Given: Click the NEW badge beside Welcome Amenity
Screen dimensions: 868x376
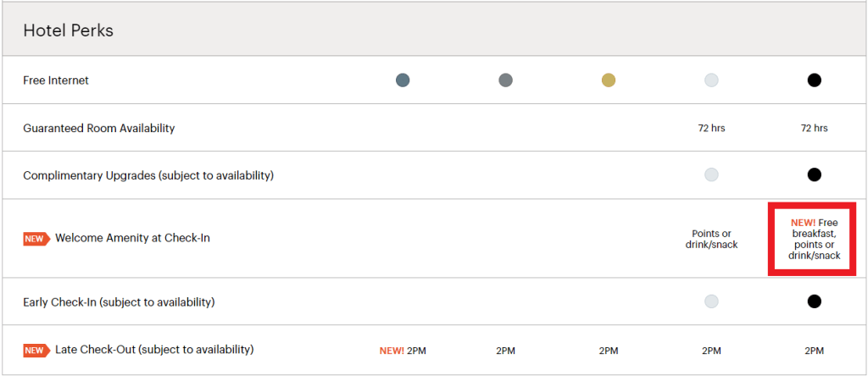Looking at the screenshot, I should point(36,239).
